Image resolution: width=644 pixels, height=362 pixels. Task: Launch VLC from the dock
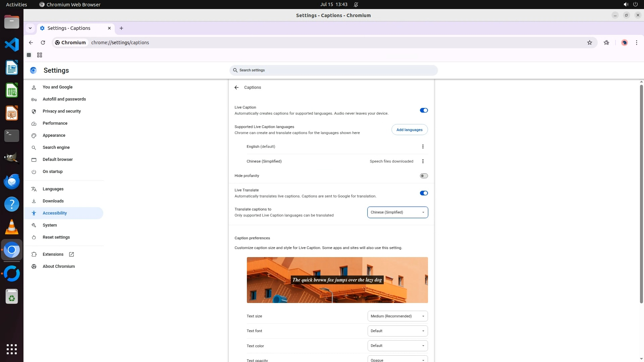(12, 227)
